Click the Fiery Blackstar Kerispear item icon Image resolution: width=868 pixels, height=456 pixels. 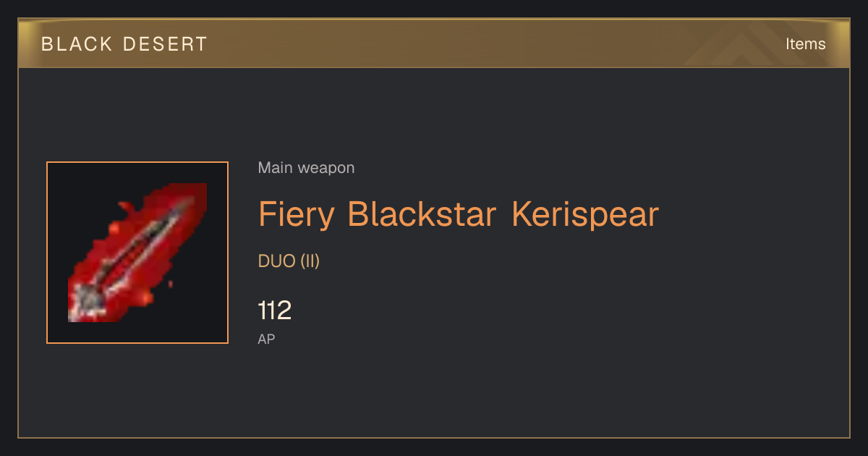point(137,253)
